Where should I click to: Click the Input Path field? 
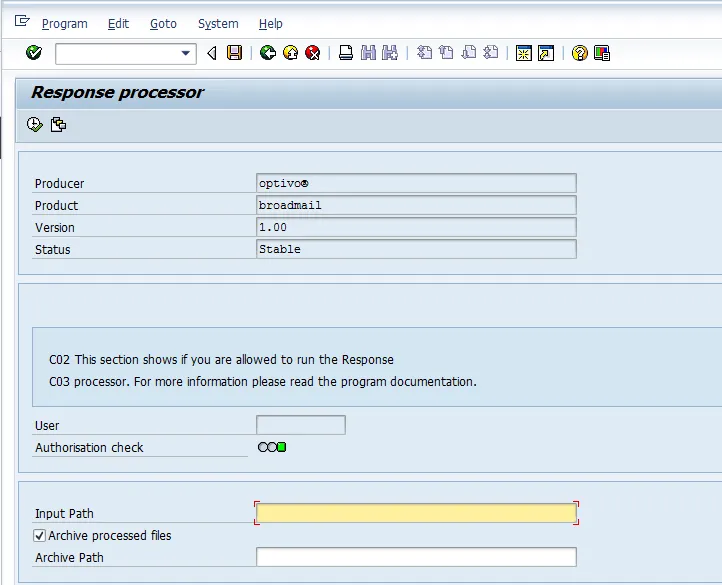[x=416, y=513]
